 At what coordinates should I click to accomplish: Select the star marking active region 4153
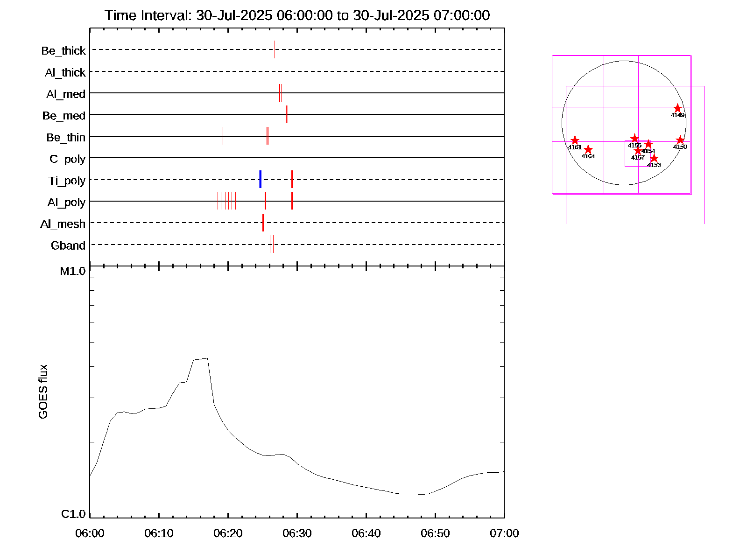[x=654, y=158]
